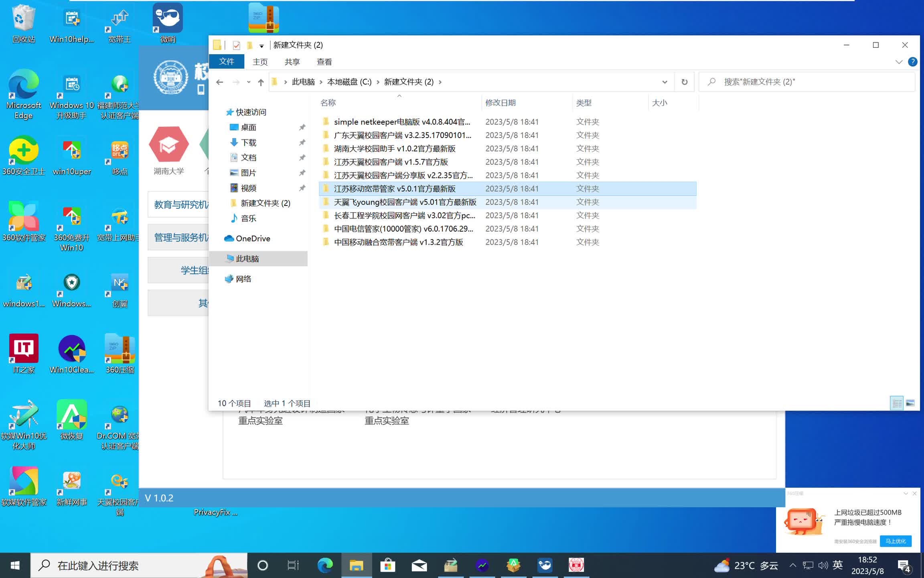924x578 pixels.
Task: Close the 360 junk cleanup popup
Action: pyautogui.click(x=914, y=493)
